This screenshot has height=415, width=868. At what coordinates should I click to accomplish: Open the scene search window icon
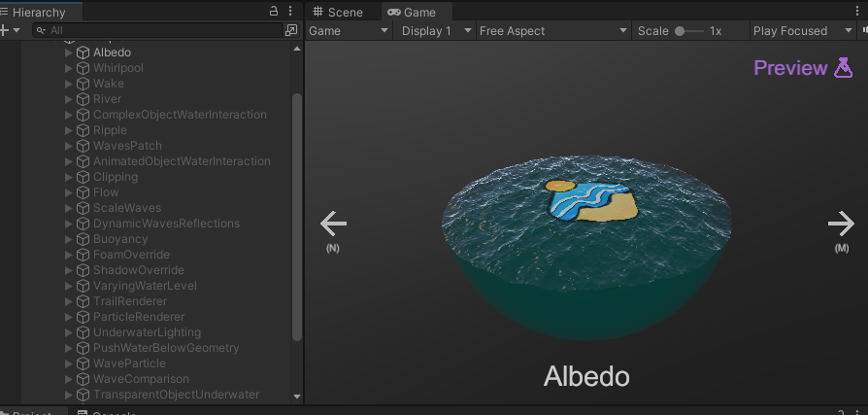[291, 30]
